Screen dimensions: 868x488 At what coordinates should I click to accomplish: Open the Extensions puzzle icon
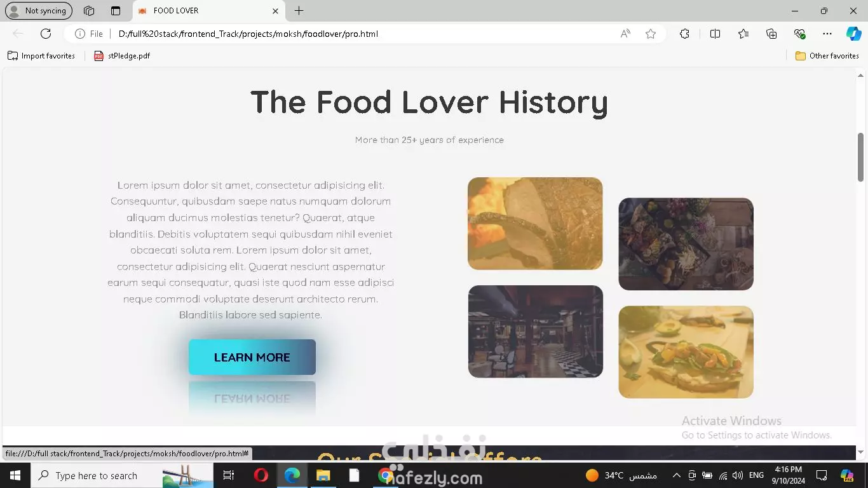pos(684,34)
